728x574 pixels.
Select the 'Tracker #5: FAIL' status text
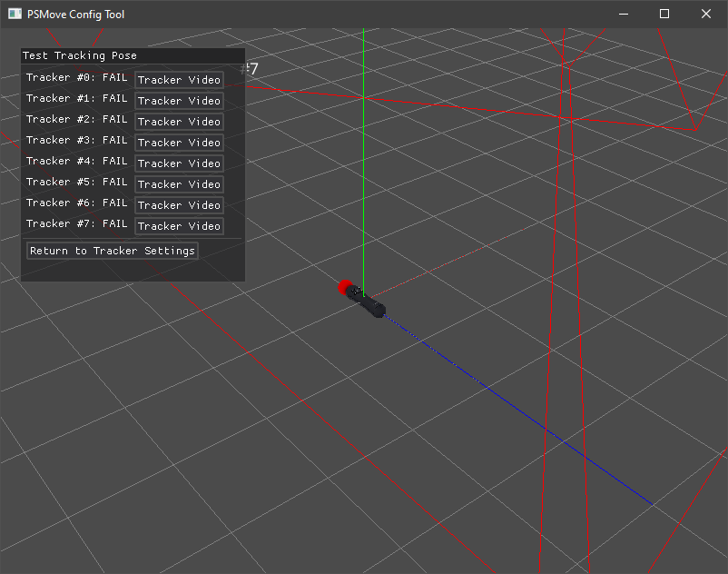(76, 182)
